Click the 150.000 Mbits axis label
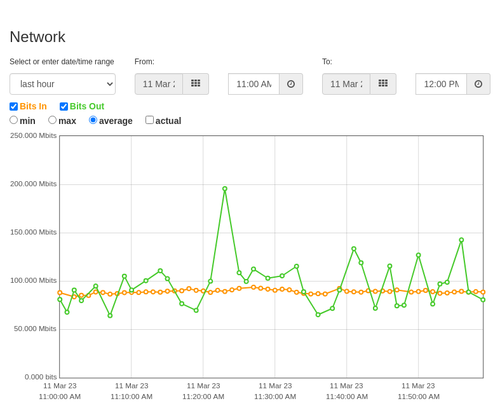Screen dimensions: 500x403 (33, 232)
